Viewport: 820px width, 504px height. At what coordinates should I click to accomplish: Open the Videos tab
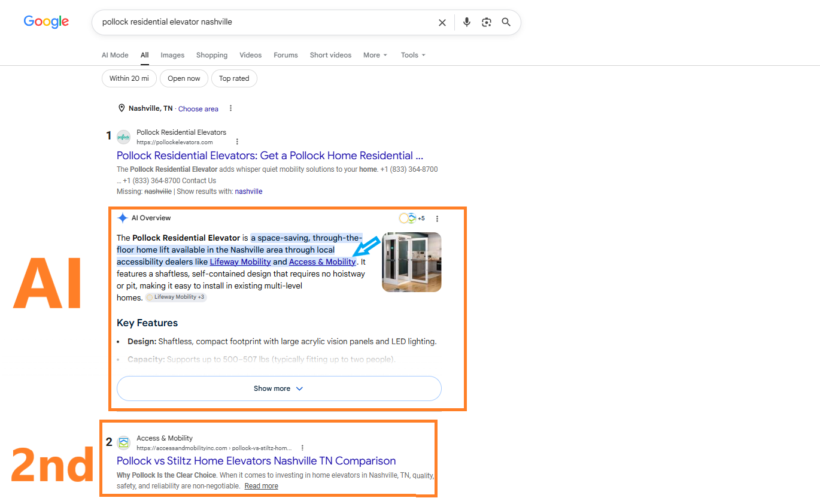[x=251, y=55]
